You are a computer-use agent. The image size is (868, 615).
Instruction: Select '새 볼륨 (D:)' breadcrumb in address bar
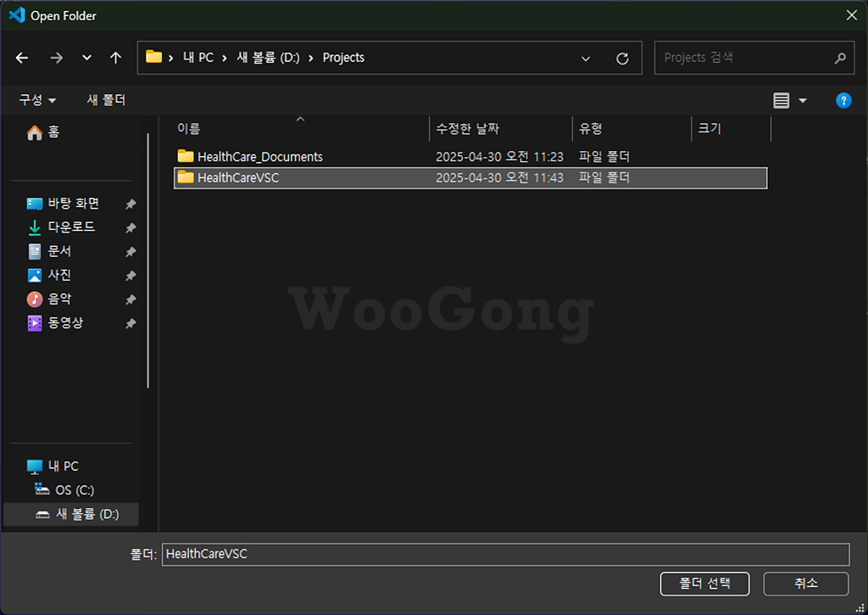(x=268, y=58)
